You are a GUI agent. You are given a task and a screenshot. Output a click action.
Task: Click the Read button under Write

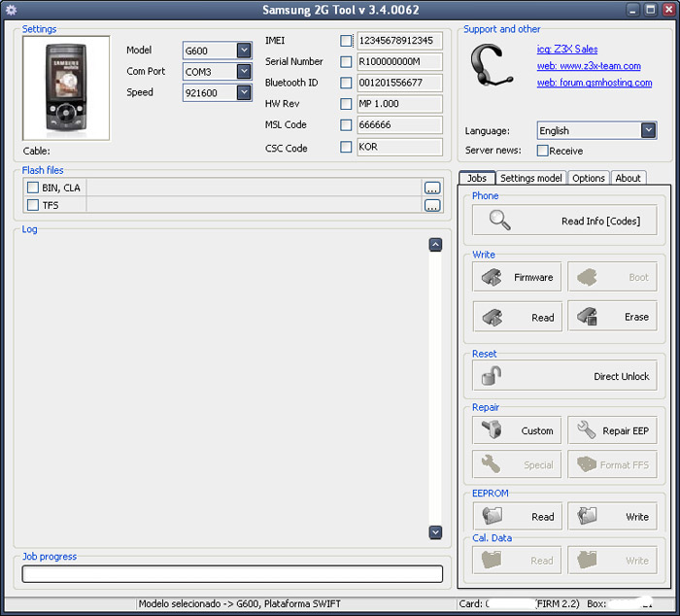(x=517, y=317)
